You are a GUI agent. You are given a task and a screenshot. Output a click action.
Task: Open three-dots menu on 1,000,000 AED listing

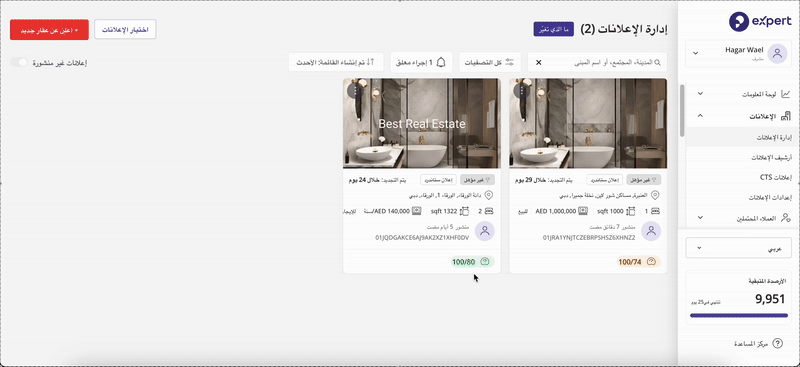521,91
